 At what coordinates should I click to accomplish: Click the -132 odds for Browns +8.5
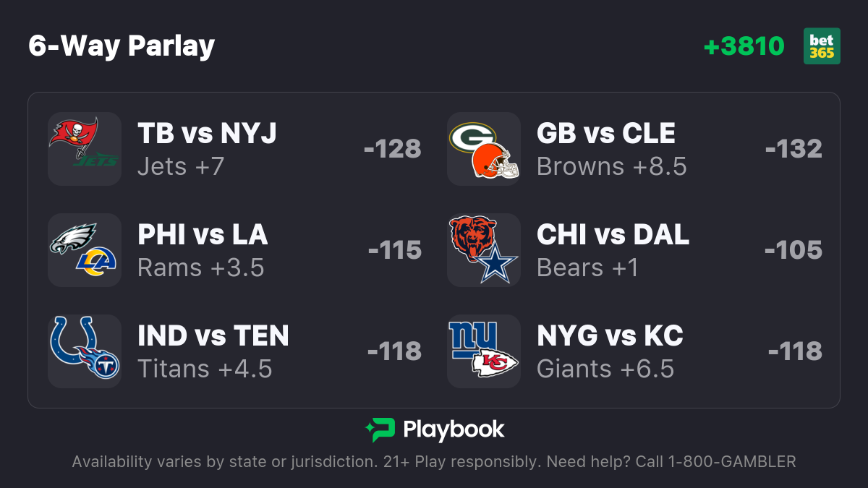coord(793,149)
